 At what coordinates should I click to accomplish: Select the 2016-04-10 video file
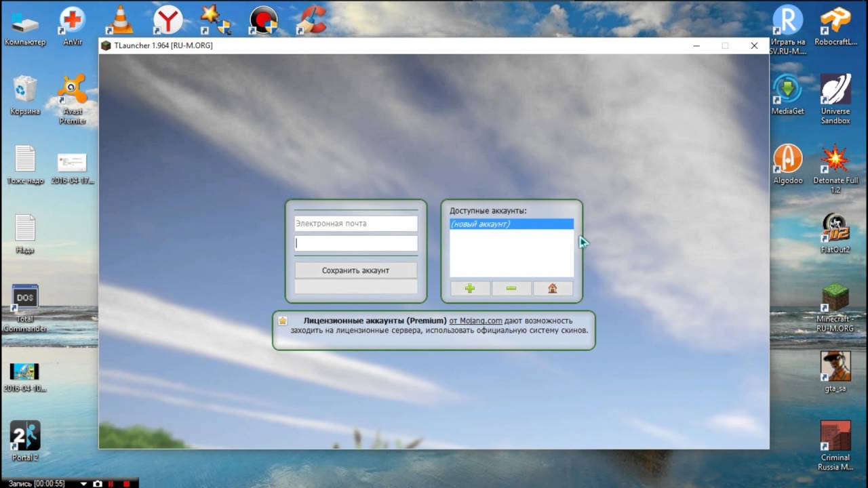pos(25,378)
